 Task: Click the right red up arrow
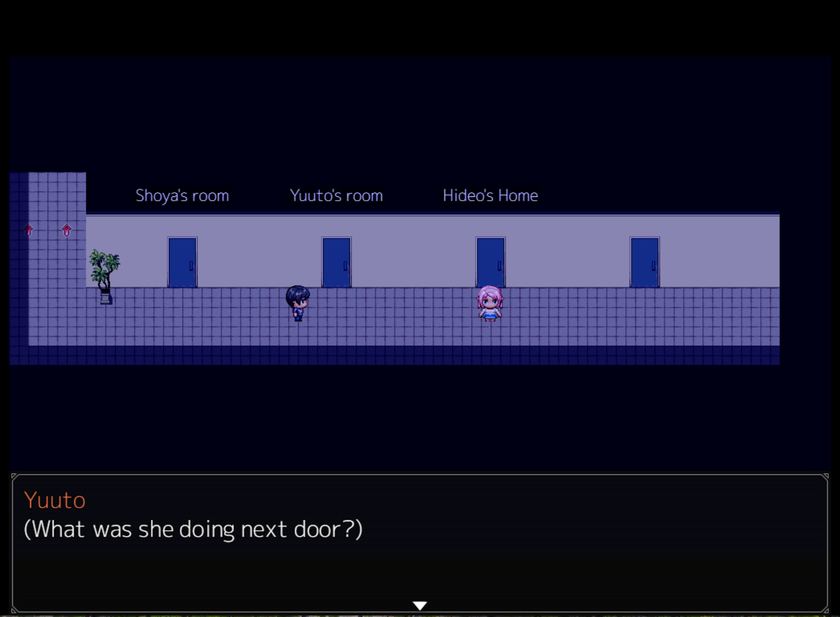[x=67, y=230]
